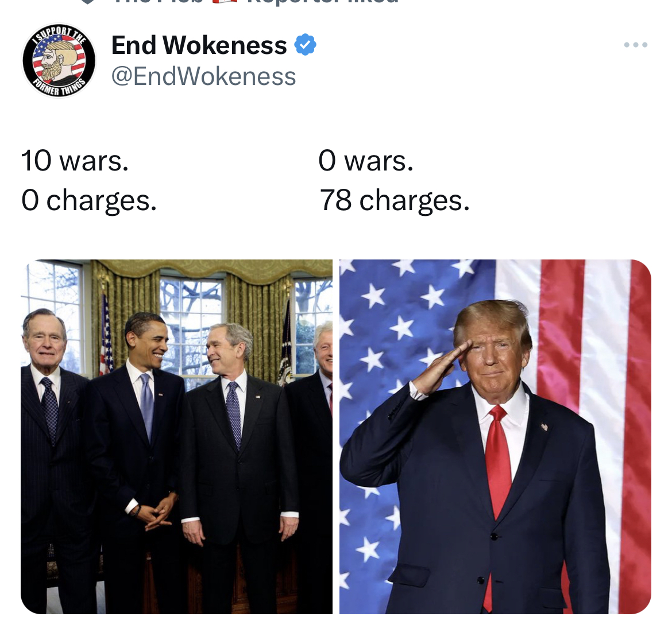This screenshot has height=628, width=672.
Task: Click the American flag in Oval Office photo
Action: [x=106, y=334]
